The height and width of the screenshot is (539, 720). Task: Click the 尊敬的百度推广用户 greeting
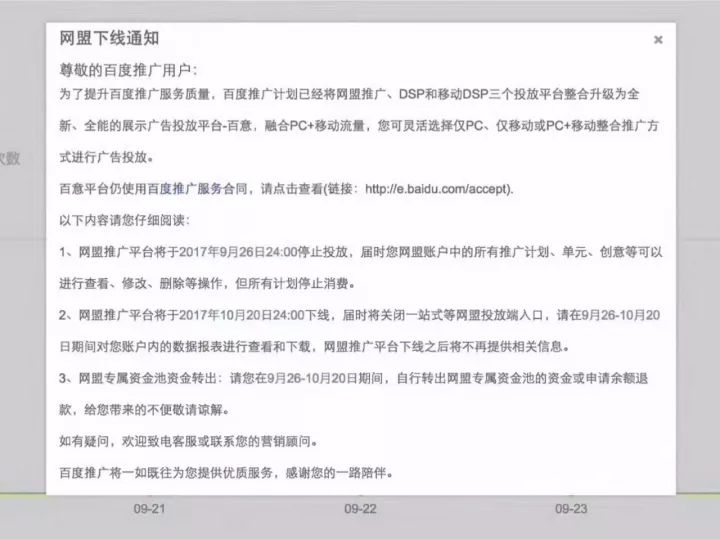pos(128,70)
